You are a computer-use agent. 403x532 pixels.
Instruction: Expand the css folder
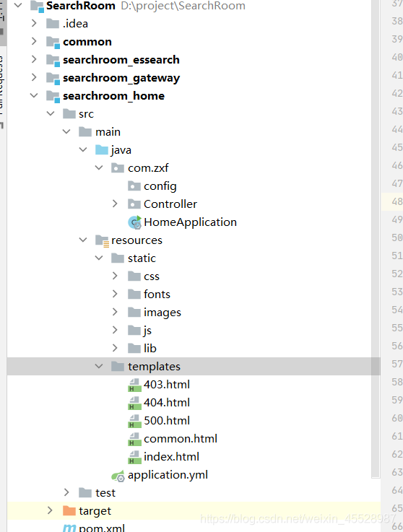click(x=115, y=276)
